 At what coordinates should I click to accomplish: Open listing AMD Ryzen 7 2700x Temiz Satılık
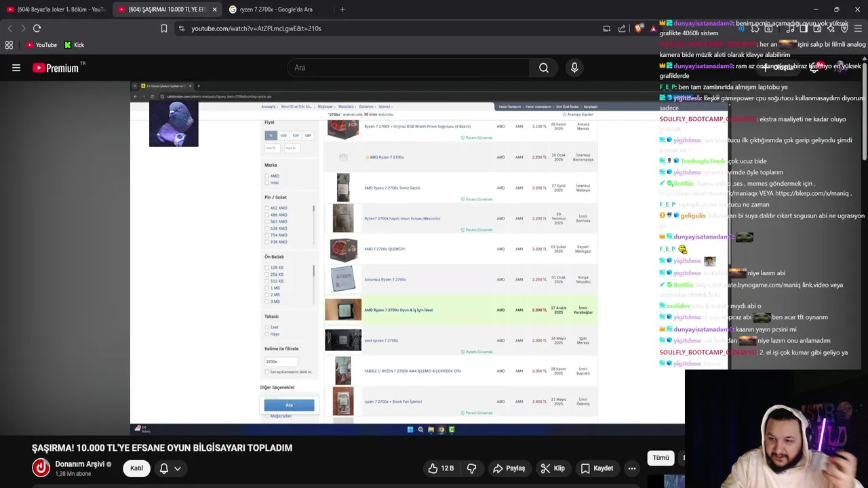tap(392, 188)
